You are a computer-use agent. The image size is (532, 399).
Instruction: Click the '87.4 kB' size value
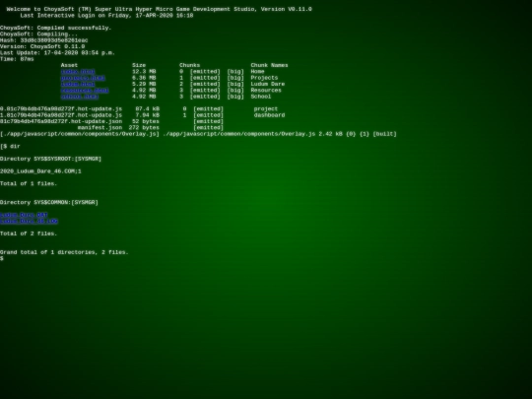pyautogui.click(x=147, y=109)
